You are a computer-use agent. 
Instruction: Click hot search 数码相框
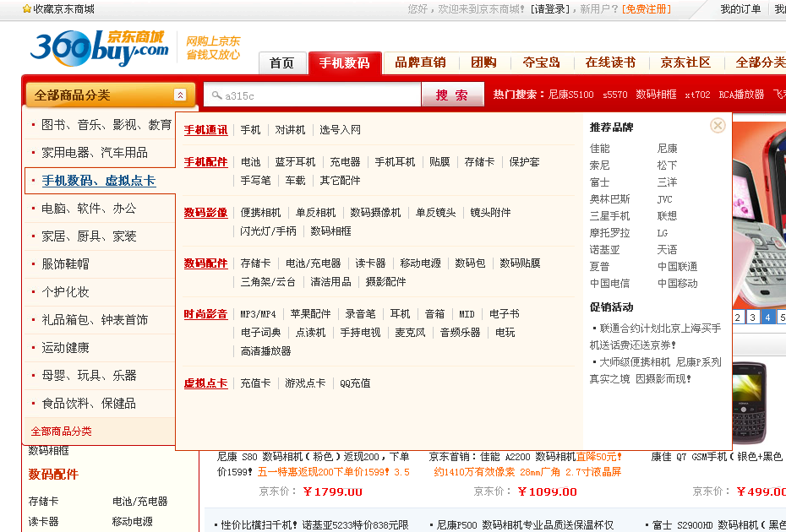coord(656,95)
